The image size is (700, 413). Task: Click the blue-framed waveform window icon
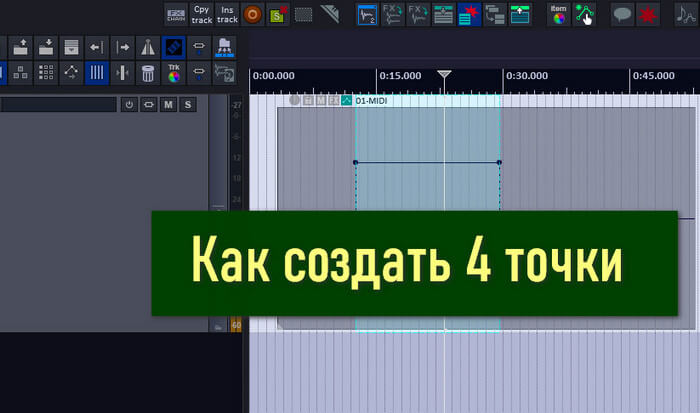pyautogui.click(x=367, y=15)
